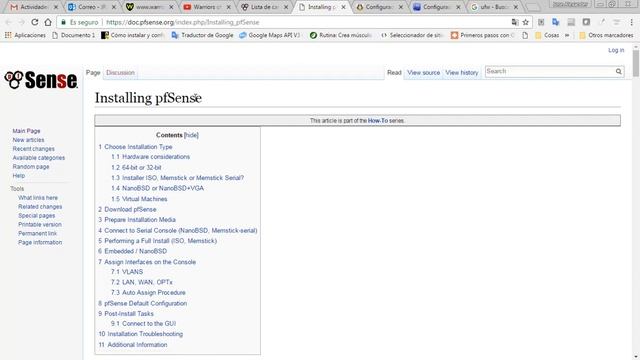Open Available categories sidebar link
The width and height of the screenshot is (640, 360).
coord(38,158)
